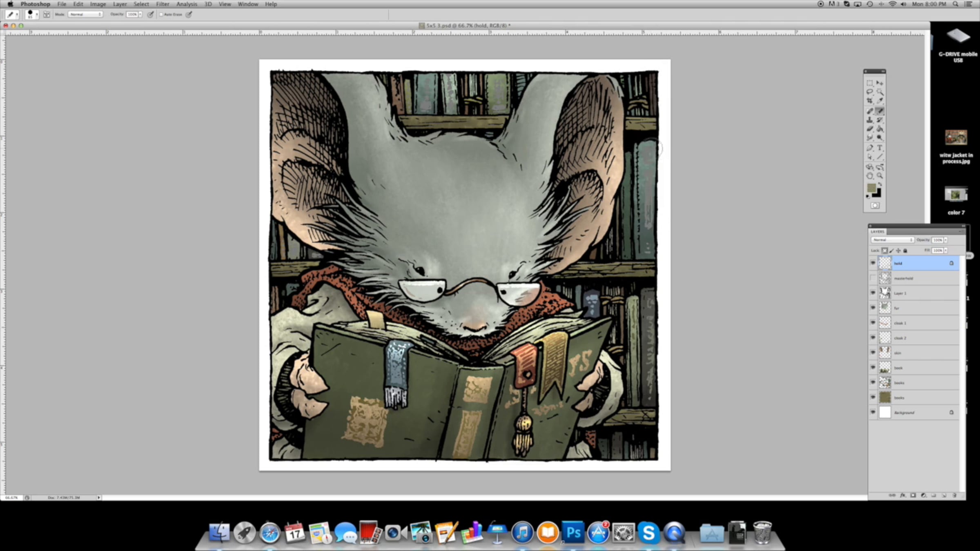Hide Layer 1 visibility
This screenshot has height=551, width=980.
[873, 293]
